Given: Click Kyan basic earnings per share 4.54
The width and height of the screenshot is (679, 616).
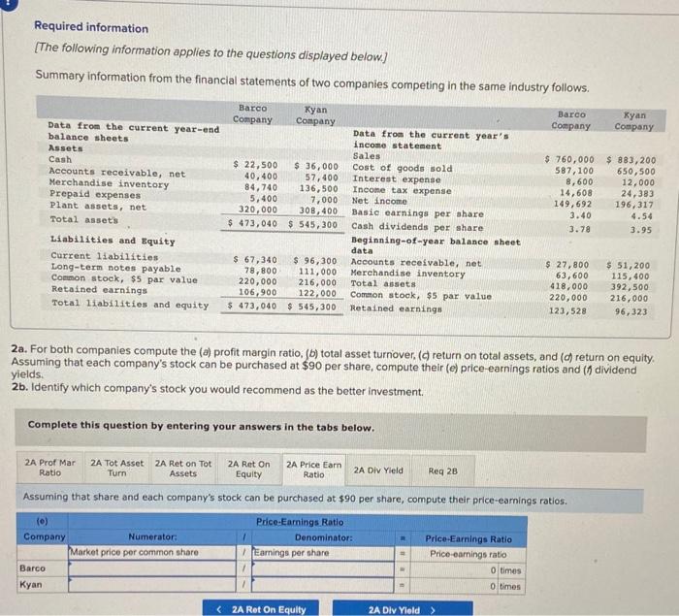Looking at the screenshot, I should [641, 216].
